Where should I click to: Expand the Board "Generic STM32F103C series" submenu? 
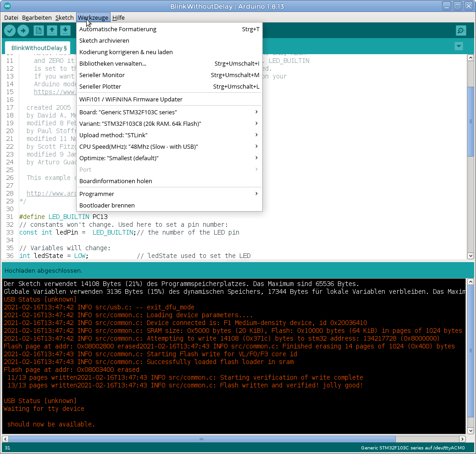click(x=169, y=112)
